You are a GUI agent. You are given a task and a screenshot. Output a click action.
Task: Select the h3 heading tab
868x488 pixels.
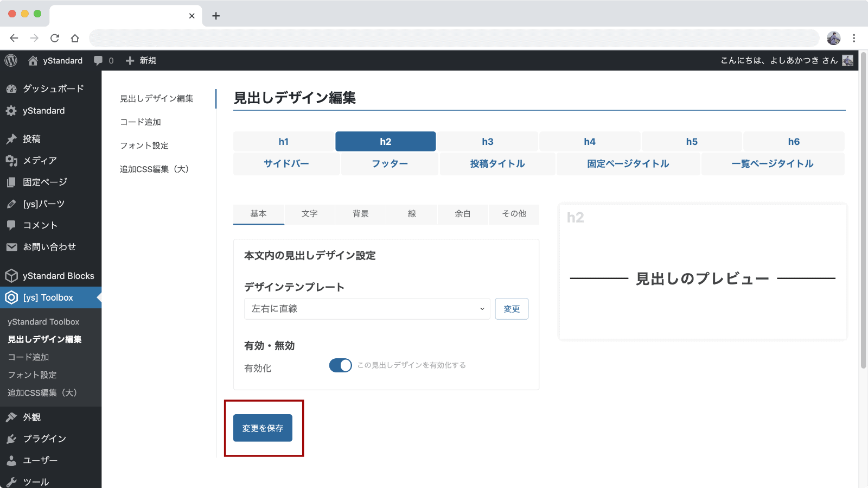(488, 142)
